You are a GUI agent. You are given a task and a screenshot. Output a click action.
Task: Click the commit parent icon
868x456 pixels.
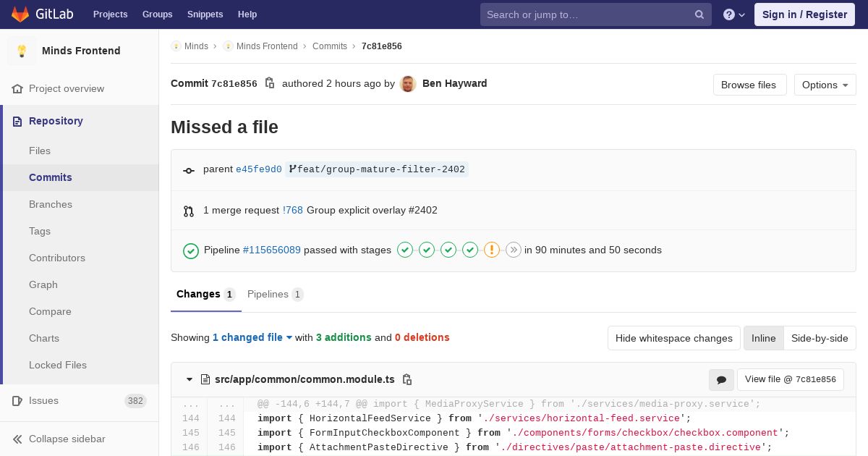[189, 170]
